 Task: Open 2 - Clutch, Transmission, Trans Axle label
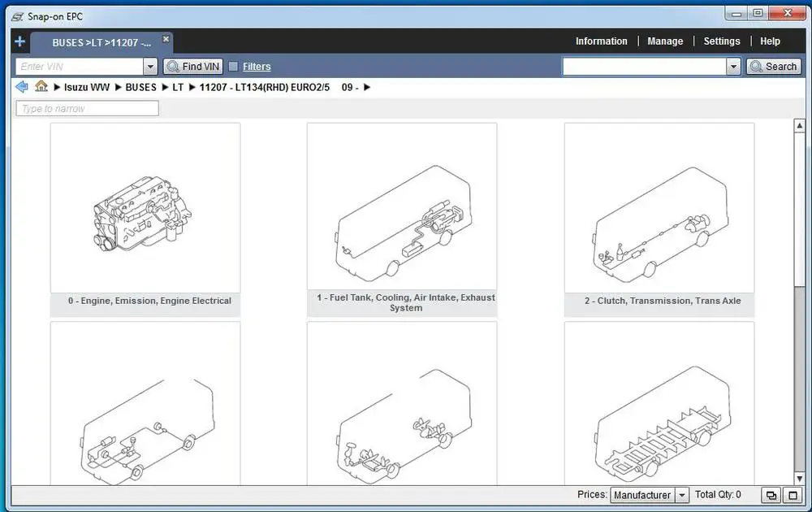(x=663, y=301)
